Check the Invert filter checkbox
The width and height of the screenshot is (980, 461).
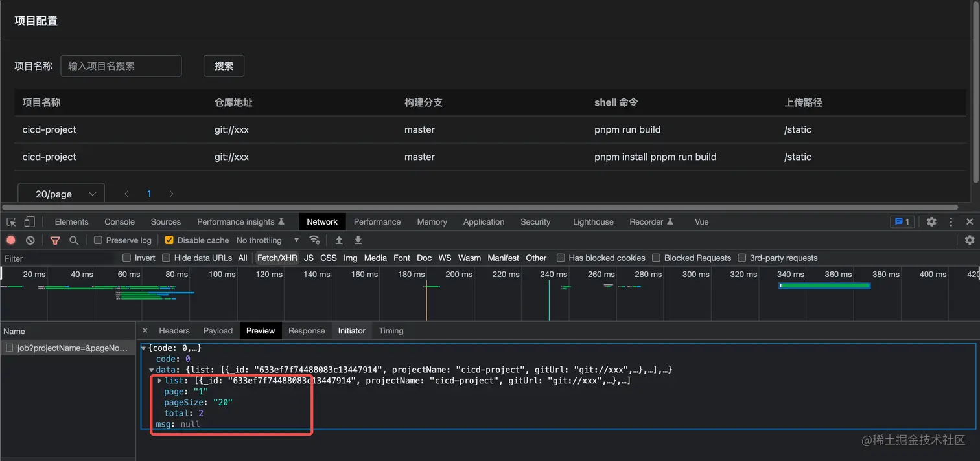click(x=127, y=258)
